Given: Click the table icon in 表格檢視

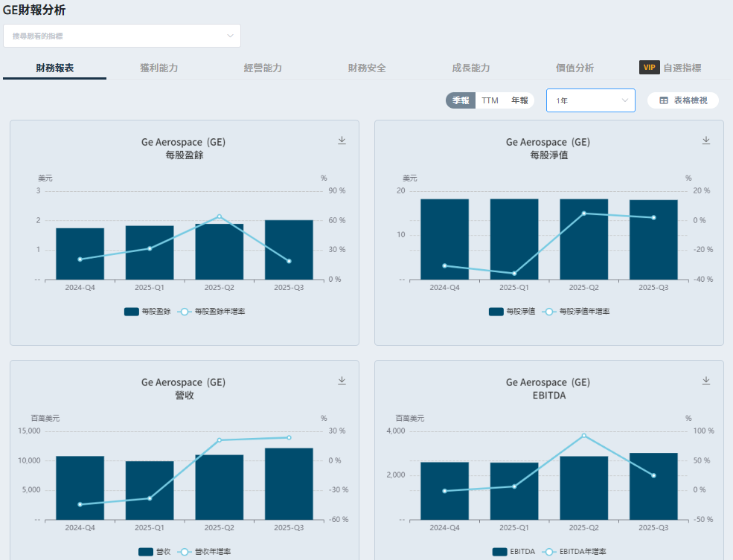Looking at the screenshot, I should coord(664,100).
